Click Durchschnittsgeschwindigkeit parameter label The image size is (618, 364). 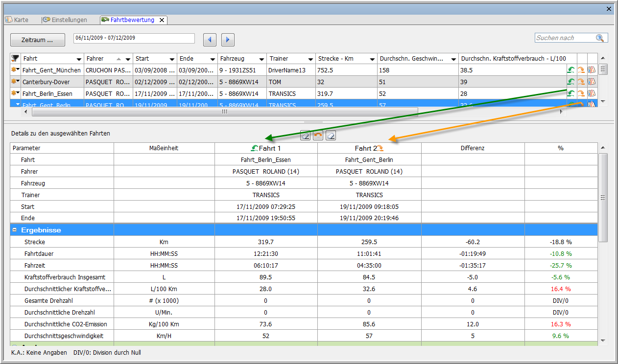pyautogui.click(x=64, y=336)
